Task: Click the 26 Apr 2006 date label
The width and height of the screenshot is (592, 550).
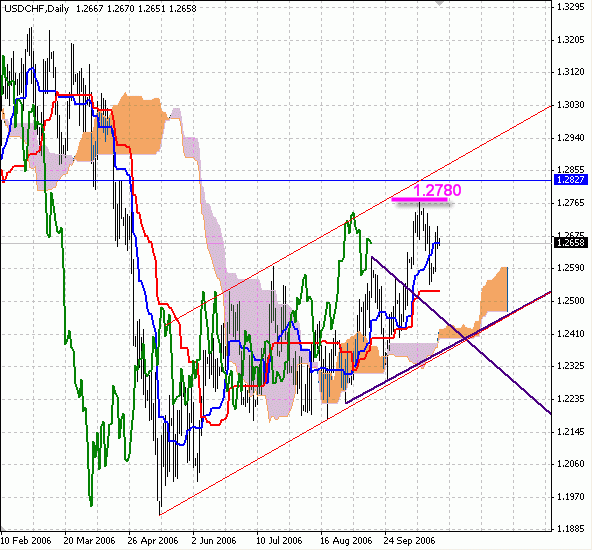Action: tap(153, 541)
